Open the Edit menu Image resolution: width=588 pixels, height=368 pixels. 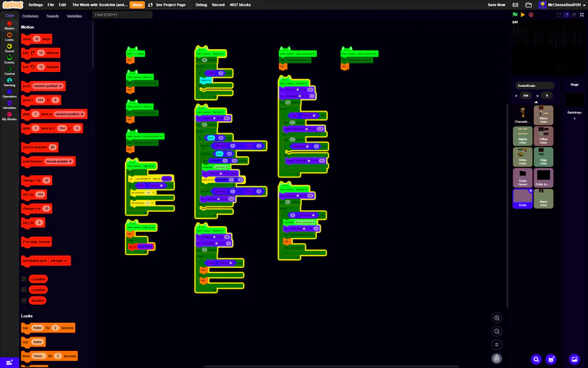pyautogui.click(x=62, y=5)
